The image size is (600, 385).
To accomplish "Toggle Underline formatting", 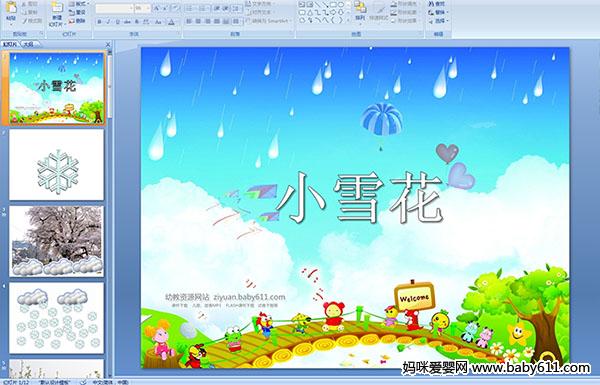I will pos(117,22).
